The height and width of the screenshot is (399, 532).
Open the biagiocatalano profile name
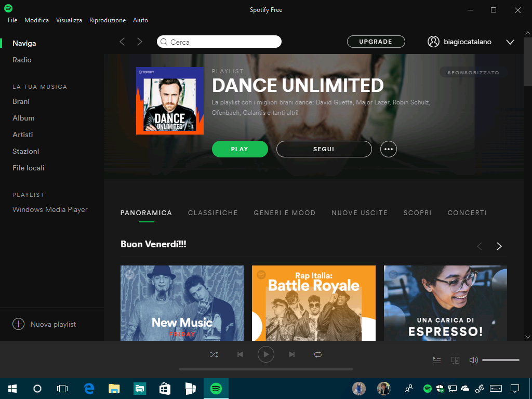468,42
